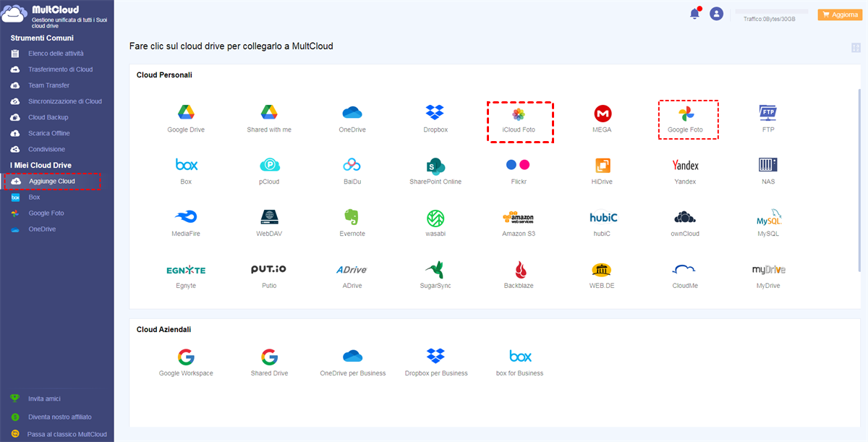The height and width of the screenshot is (442, 868).
Task: Pick the MyDrive cloud icon
Action: tap(768, 269)
